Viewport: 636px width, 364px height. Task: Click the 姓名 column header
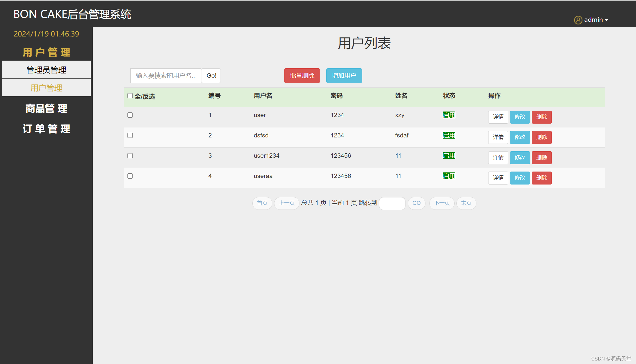(401, 96)
